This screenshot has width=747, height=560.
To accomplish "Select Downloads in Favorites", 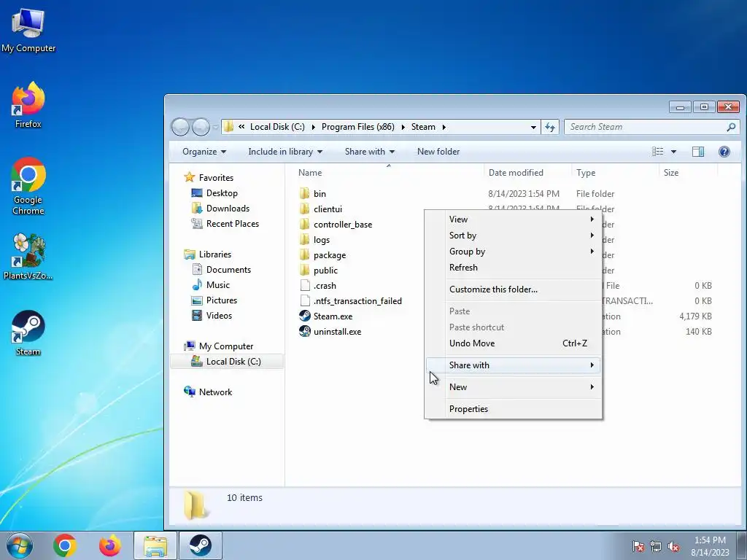I will click(x=228, y=209).
